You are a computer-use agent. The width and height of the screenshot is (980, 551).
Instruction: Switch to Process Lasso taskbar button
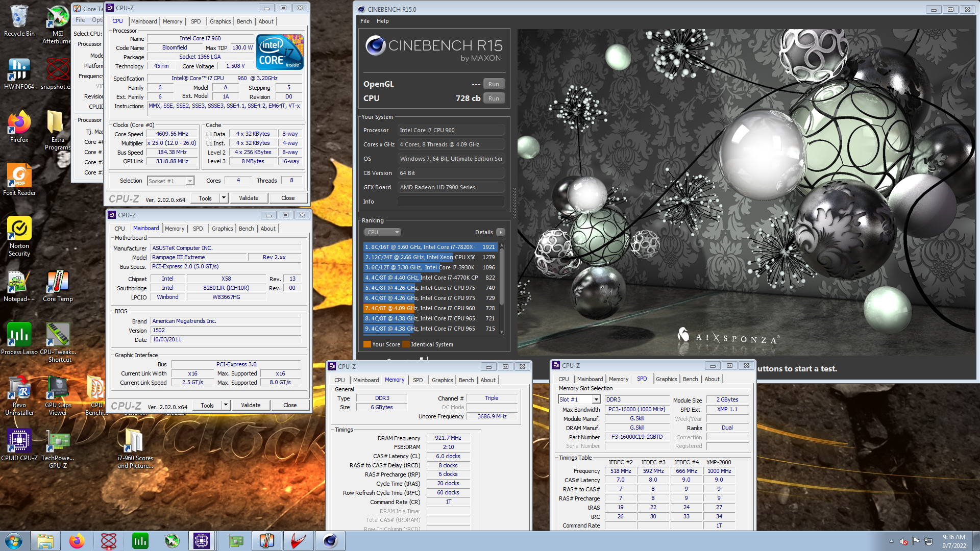click(140, 541)
